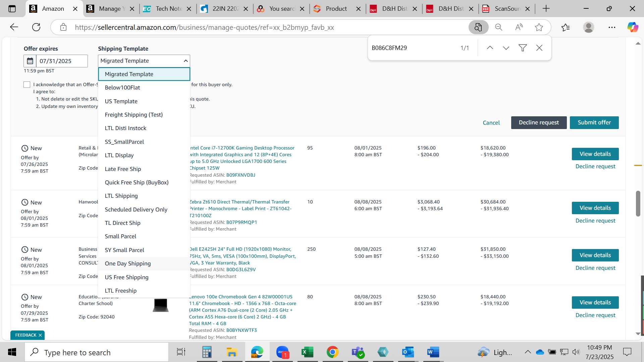Select Freight Shipping (Test) template

point(144,115)
